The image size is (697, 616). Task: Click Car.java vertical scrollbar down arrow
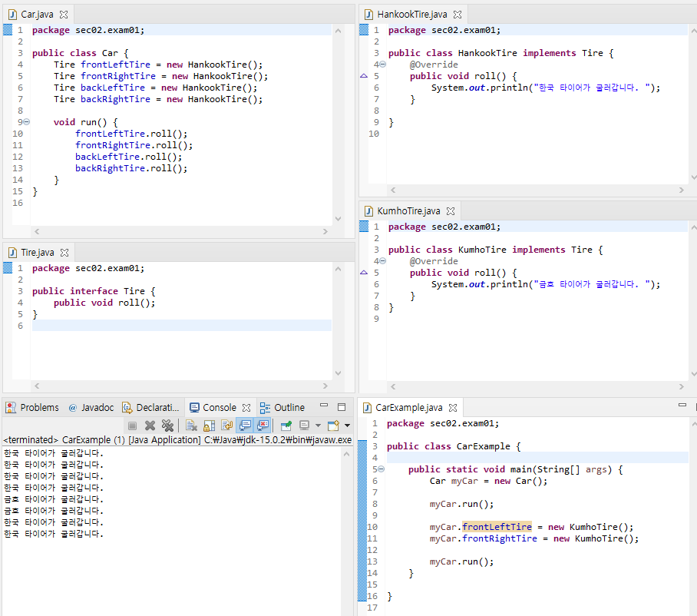(339, 219)
